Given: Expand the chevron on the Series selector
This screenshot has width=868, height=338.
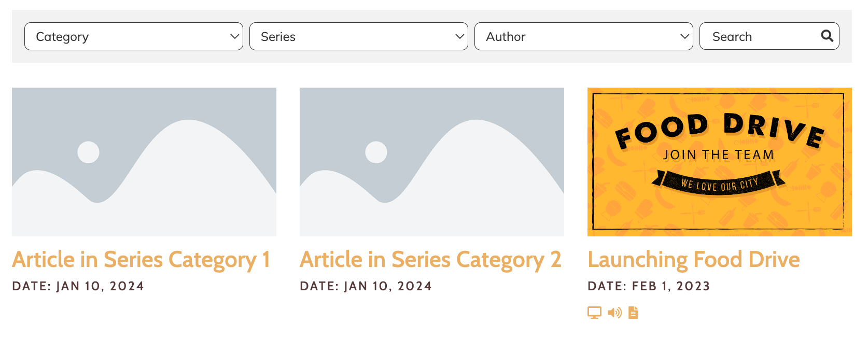Looking at the screenshot, I should [459, 36].
